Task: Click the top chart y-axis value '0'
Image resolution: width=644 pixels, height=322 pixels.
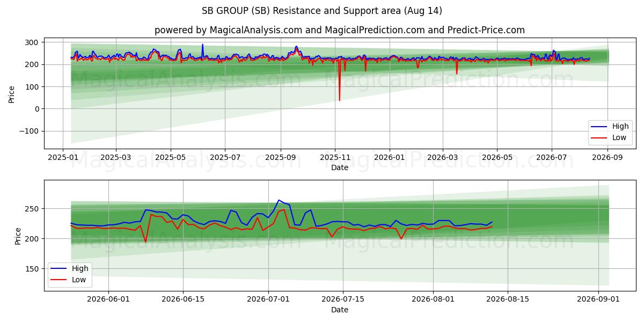Action: click(x=38, y=109)
